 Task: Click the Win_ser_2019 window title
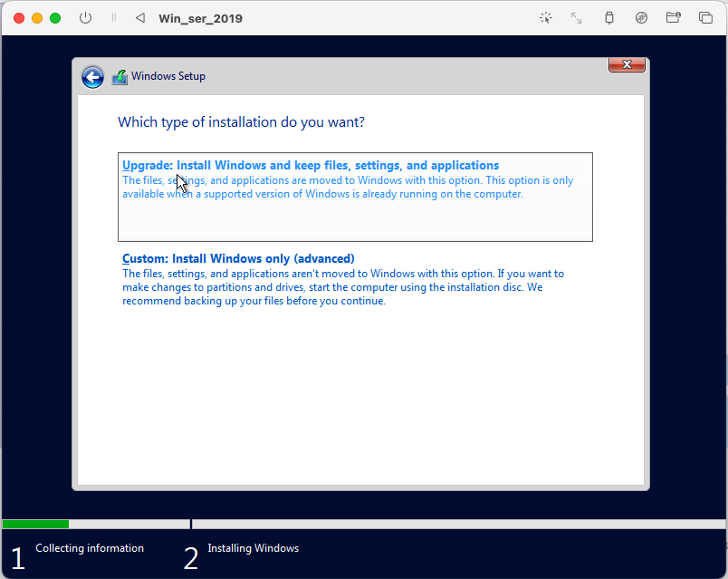coord(201,19)
